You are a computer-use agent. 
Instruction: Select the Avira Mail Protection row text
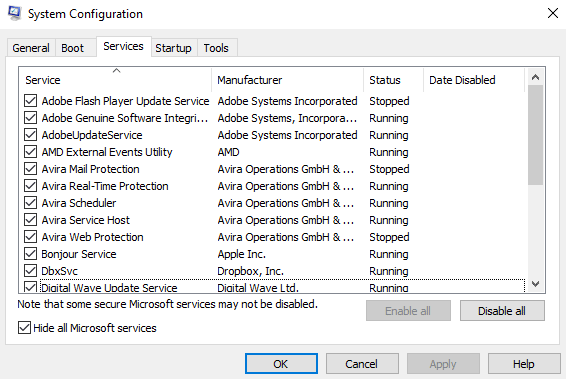pos(90,169)
